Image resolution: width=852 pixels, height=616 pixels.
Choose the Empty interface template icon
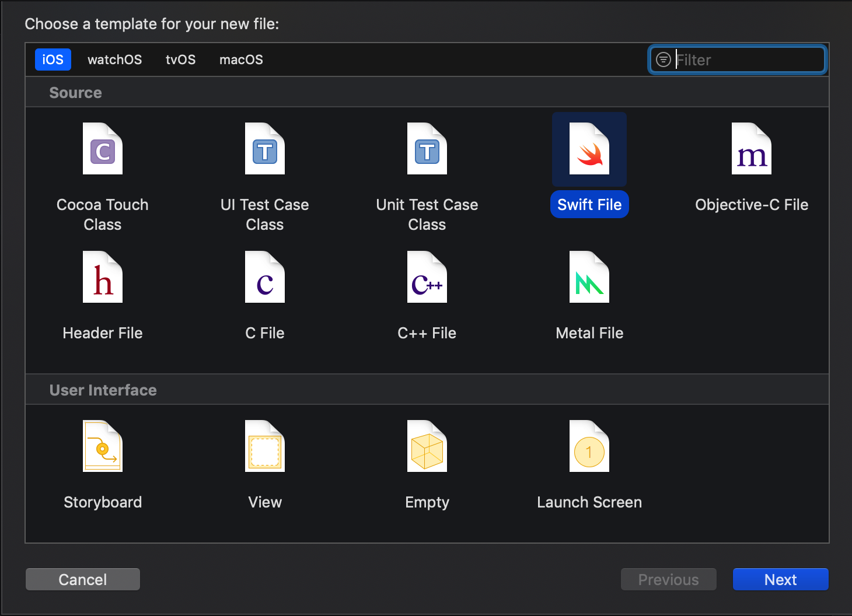pos(427,446)
